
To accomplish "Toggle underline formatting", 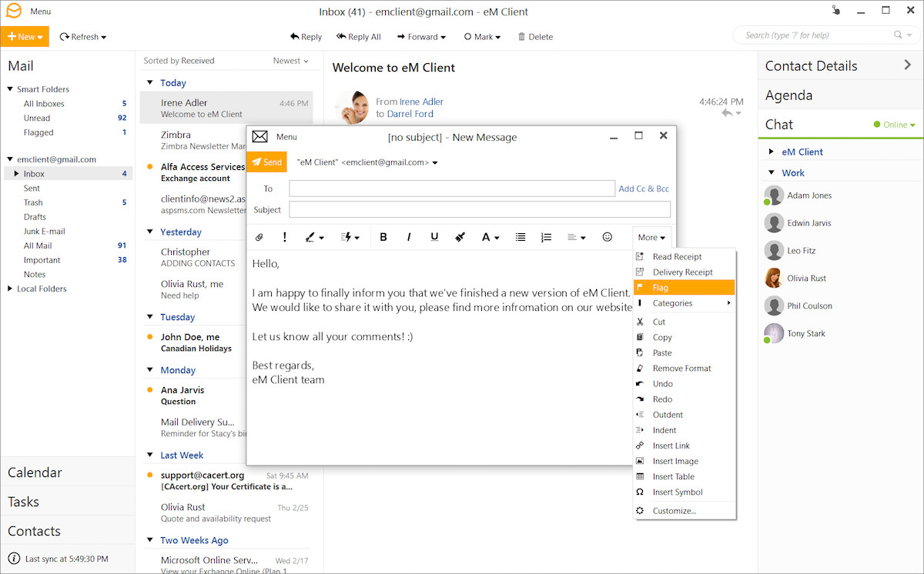I will point(434,237).
